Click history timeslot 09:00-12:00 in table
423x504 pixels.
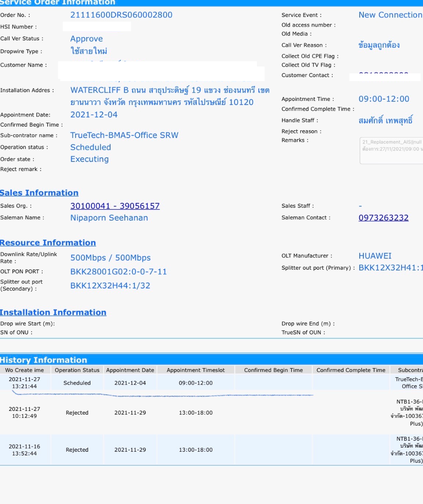(195, 383)
